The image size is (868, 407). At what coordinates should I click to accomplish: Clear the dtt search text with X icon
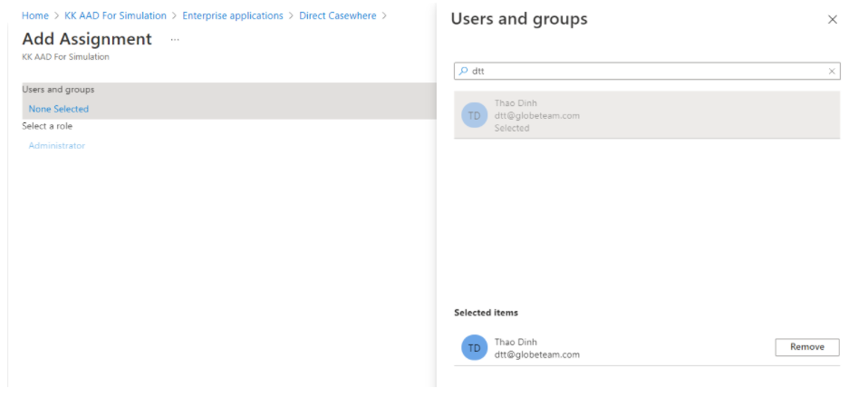(x=832, y=72)
